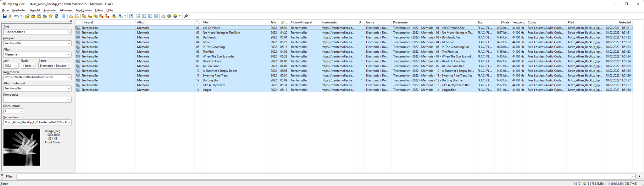Expand the Verzeichnis dropdown
Screen dimensions: 644x186
69,122
